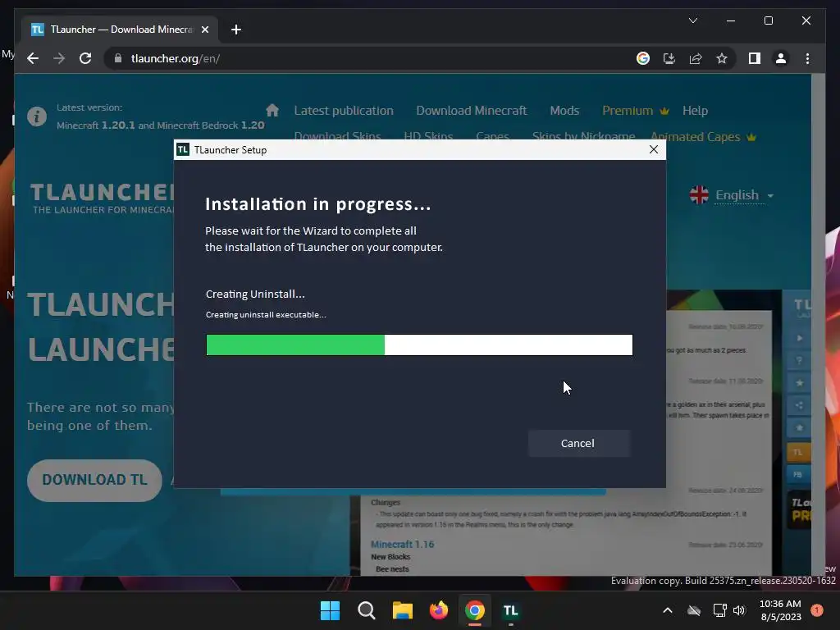Click the FB sidebar button
The image size is (840, 630).
click(797, 475)
